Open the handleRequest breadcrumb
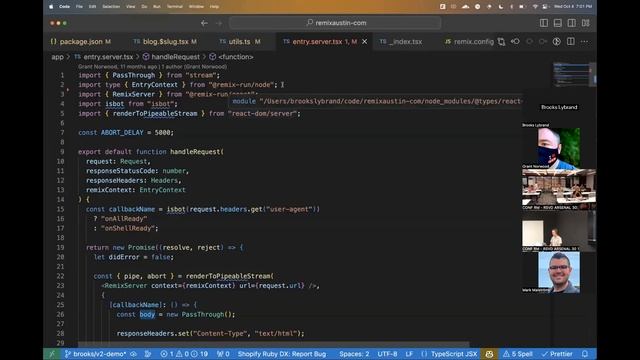Viewport: 640px width, 360px height. [x=171, y=57]
